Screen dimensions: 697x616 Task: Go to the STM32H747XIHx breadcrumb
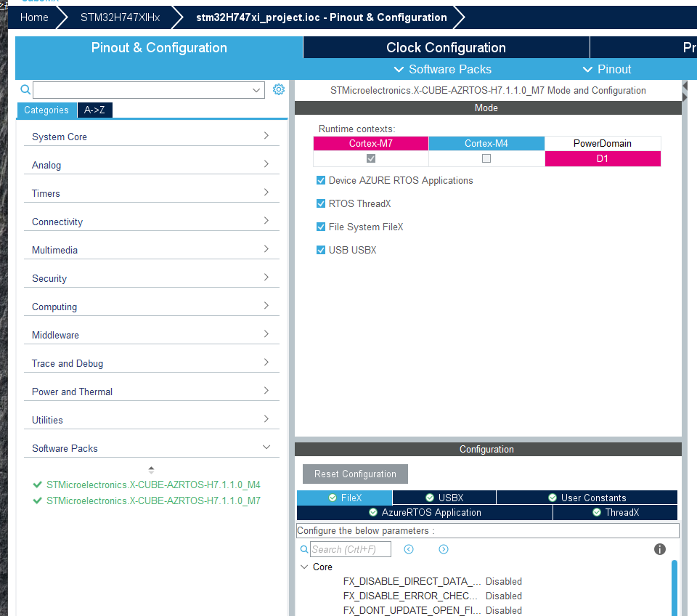coord(120,17)
